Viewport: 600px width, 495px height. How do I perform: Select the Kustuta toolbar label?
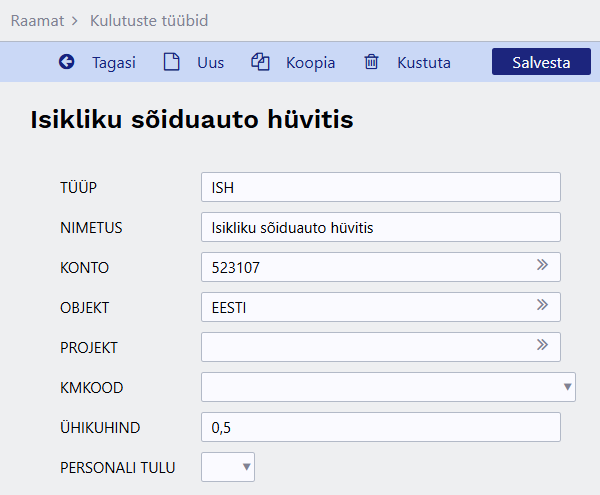[x=423, y=62]
